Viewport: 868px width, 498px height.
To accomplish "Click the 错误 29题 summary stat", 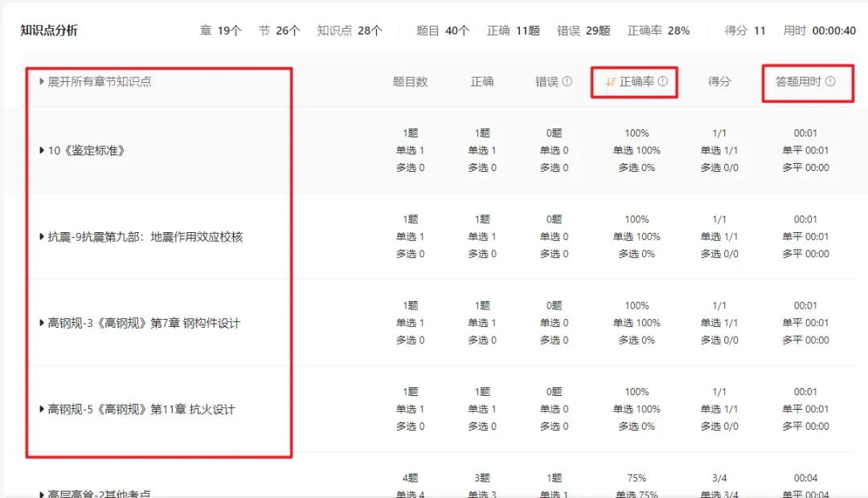I will pyautogui.click(x=583, y=31).
